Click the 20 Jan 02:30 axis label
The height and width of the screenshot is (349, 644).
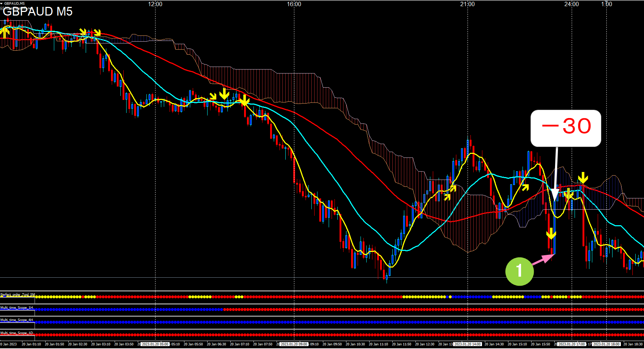(x=77, y=344)
